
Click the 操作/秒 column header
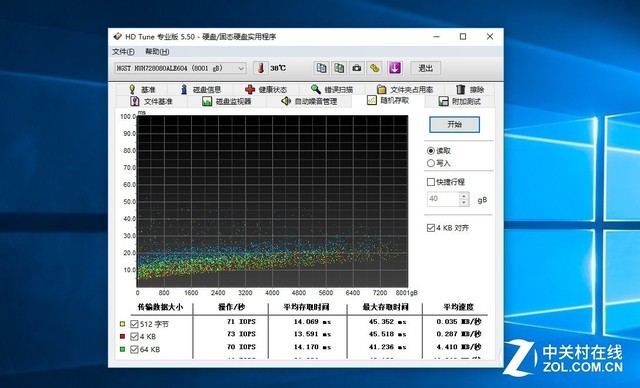click(x=231, y=307)
